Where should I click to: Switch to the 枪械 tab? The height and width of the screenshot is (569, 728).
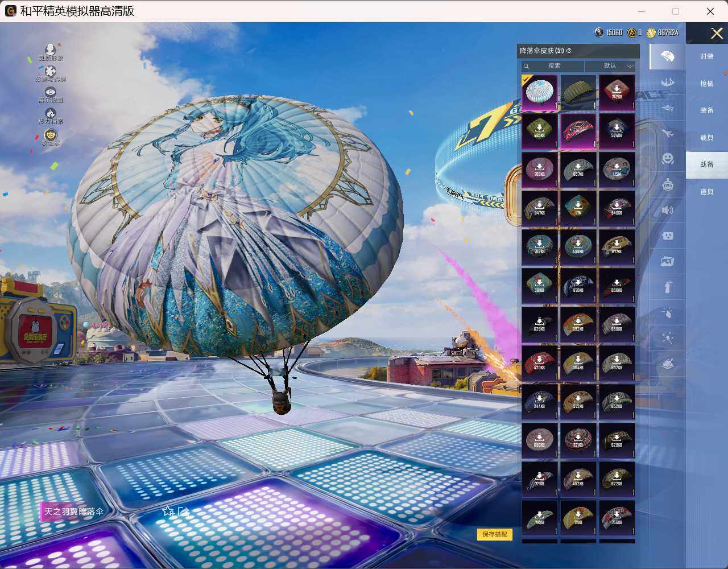click(x=707, y=84)
